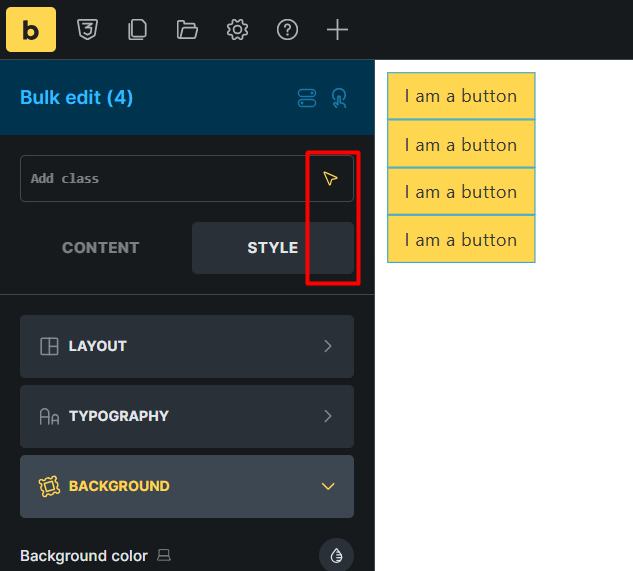
Task: Click the 'Background color' label
Action: 84,556
